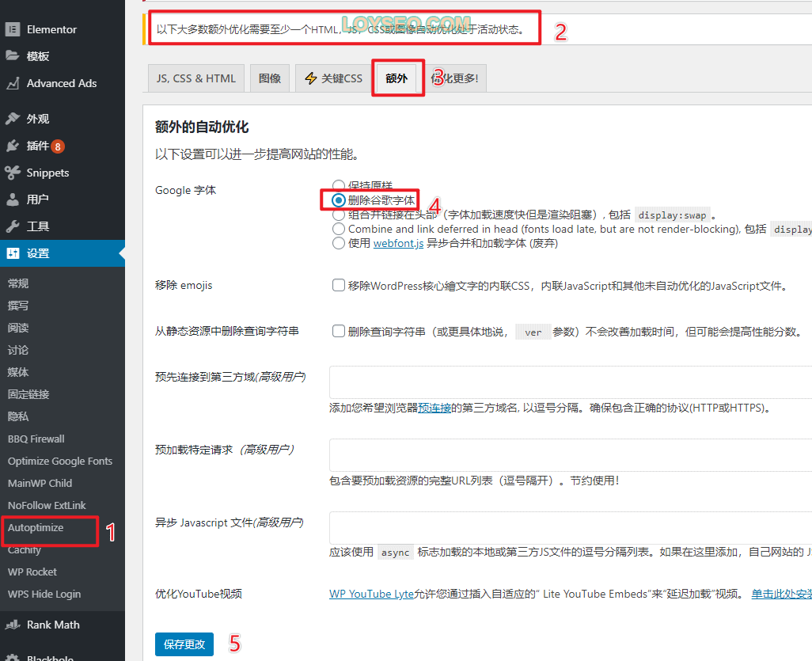The image size is (812, 661).
Task: Click the 用户 person icon
Action: pos(13,199)
